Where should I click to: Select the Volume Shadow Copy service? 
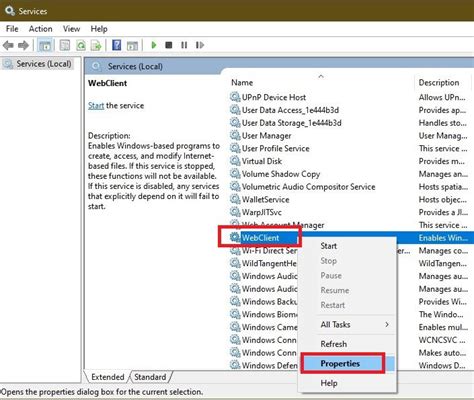(281, 174)
